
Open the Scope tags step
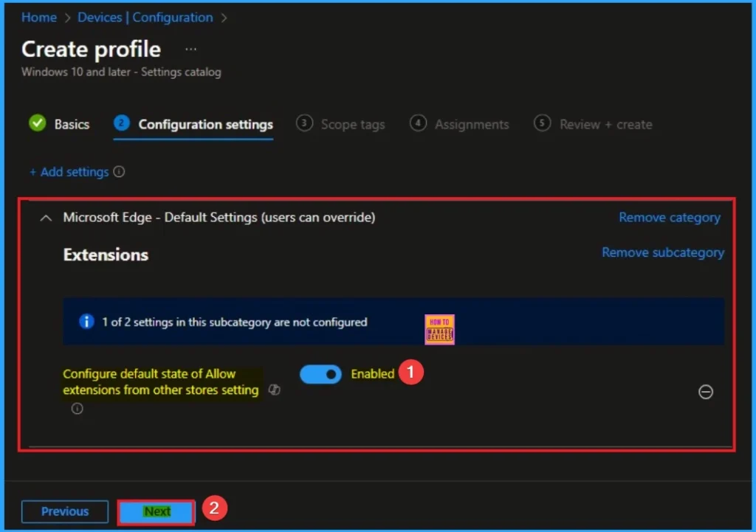352,124
